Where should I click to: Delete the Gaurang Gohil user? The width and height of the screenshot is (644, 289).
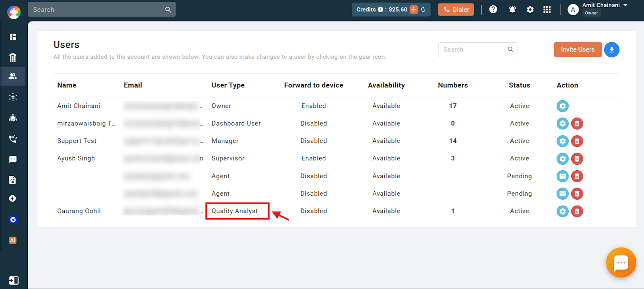(577, 211)
